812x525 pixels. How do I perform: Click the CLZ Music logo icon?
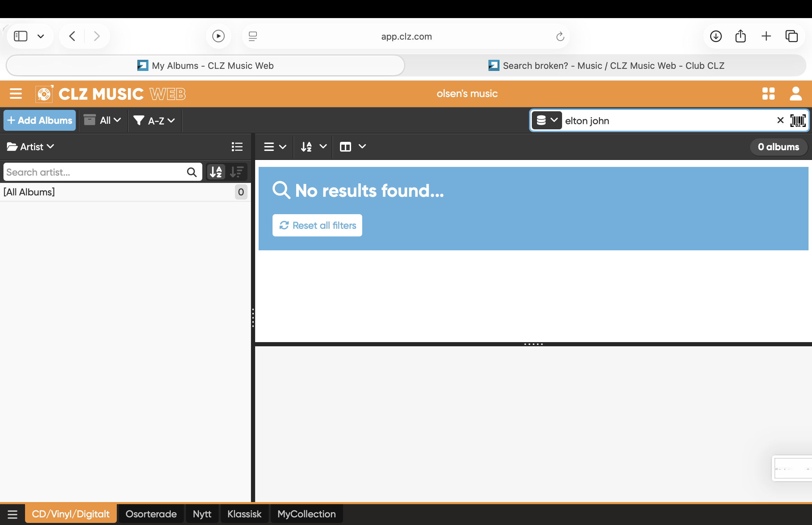[44, 94]
